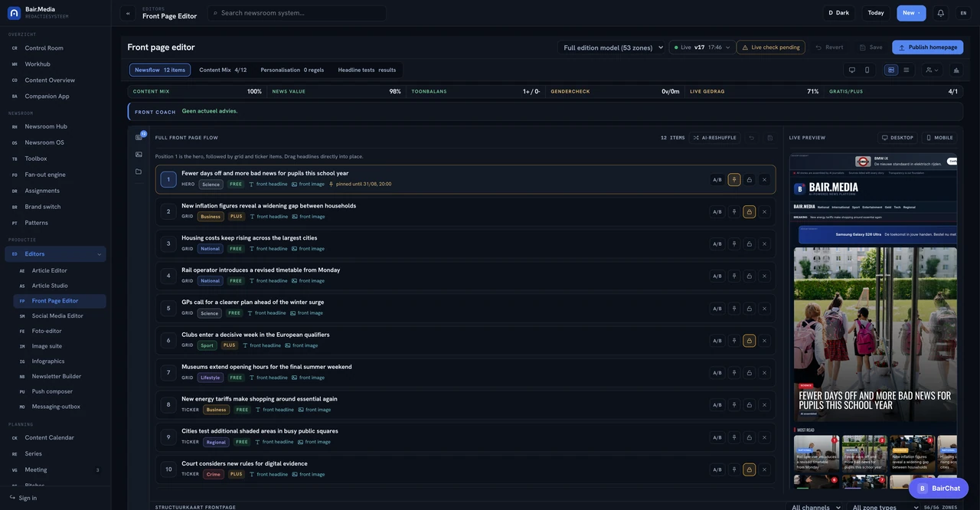The image size is (980, 510).
Task: Open the image panel icon in left rail
Action: tap(139, 155)
